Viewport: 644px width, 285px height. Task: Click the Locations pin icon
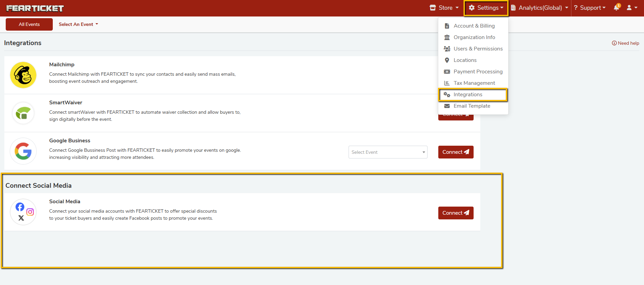tap(447, 60)
